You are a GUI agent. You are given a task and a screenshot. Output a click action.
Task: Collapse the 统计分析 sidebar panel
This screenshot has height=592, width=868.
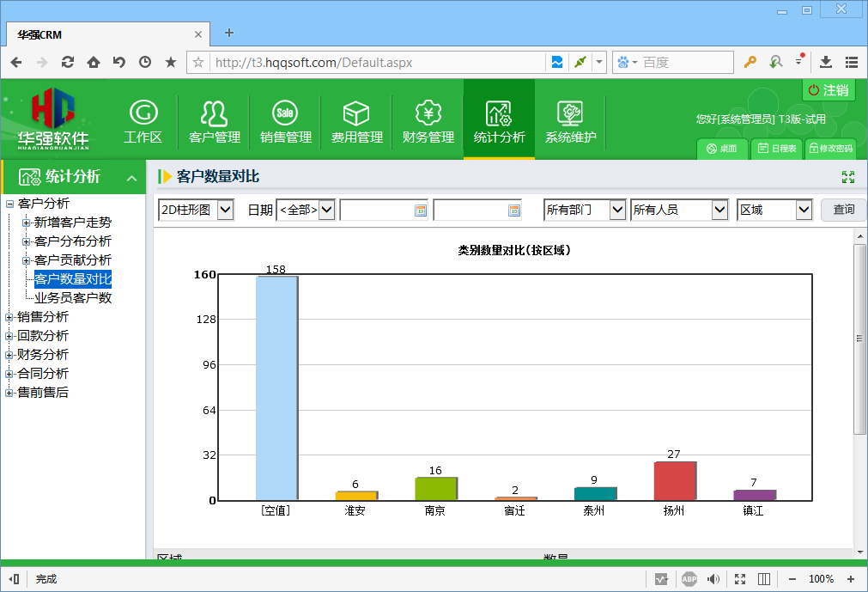(131, 178)
